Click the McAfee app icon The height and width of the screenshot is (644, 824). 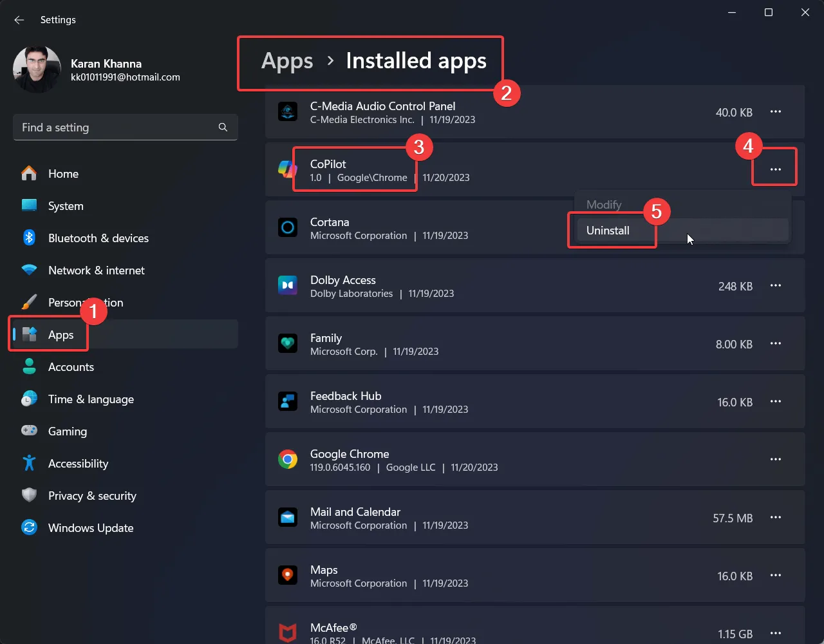[288, 632]
